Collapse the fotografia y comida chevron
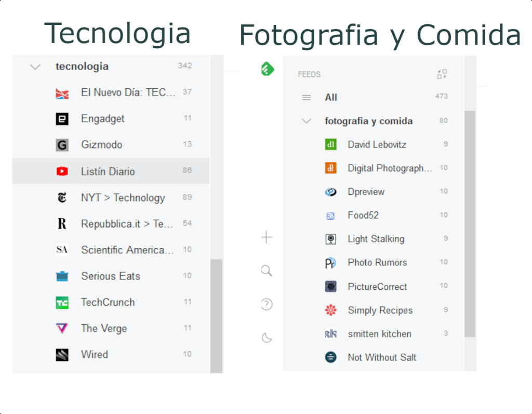 307,121
